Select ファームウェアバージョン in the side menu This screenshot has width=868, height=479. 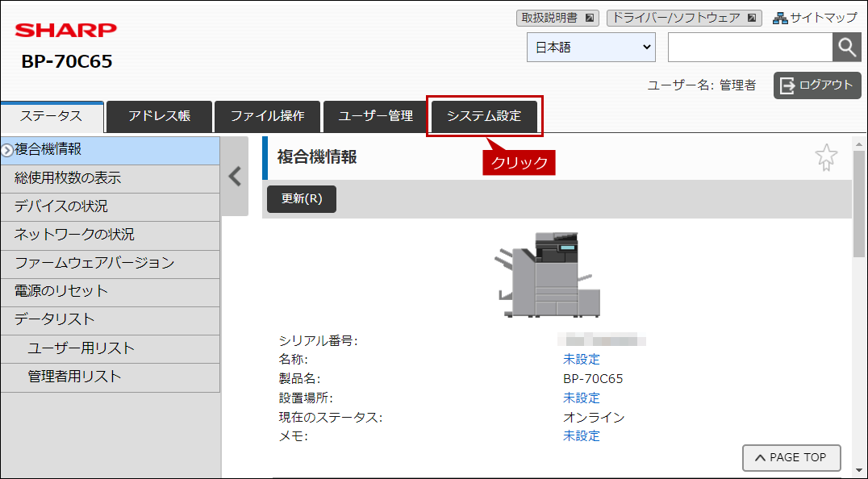click(111, 263)
